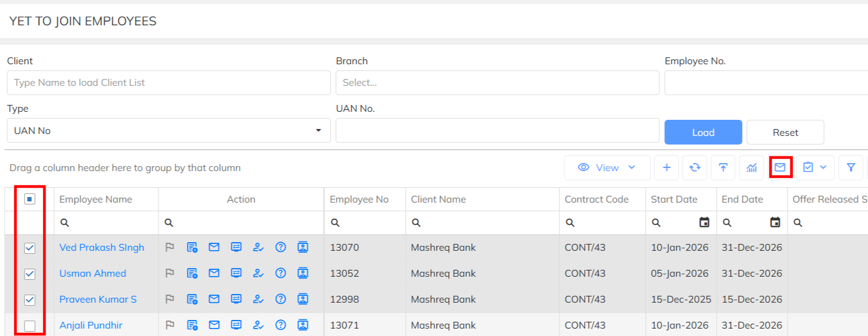Click the envelope icon in Usman Ahmed's row
This screenshot has height=336, width=868.
tap(214, 274)
